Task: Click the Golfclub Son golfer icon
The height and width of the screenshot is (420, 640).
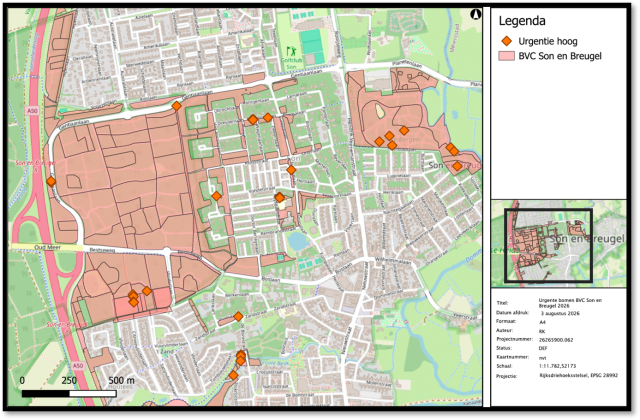Action: click(291, 51)
